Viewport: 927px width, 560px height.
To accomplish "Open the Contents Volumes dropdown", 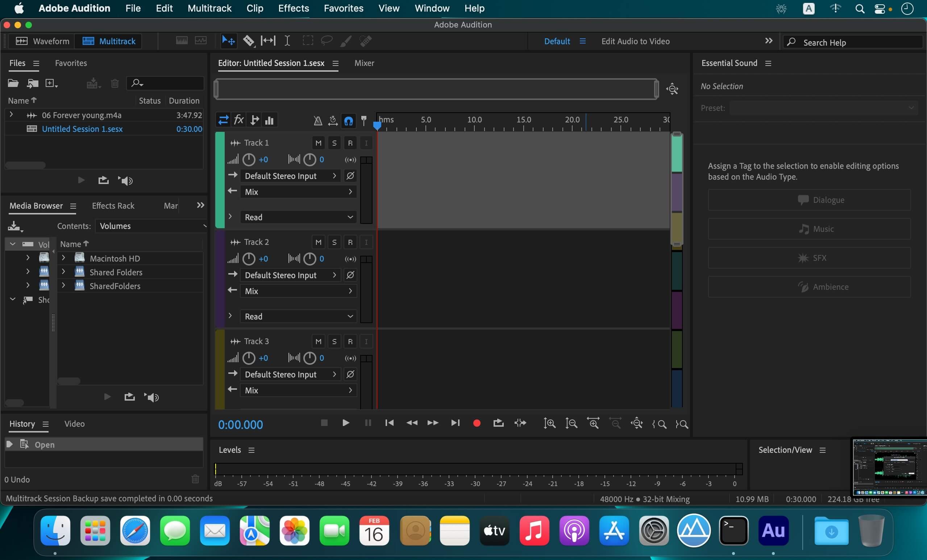I will pyautogui.click(x=150, y=226).
